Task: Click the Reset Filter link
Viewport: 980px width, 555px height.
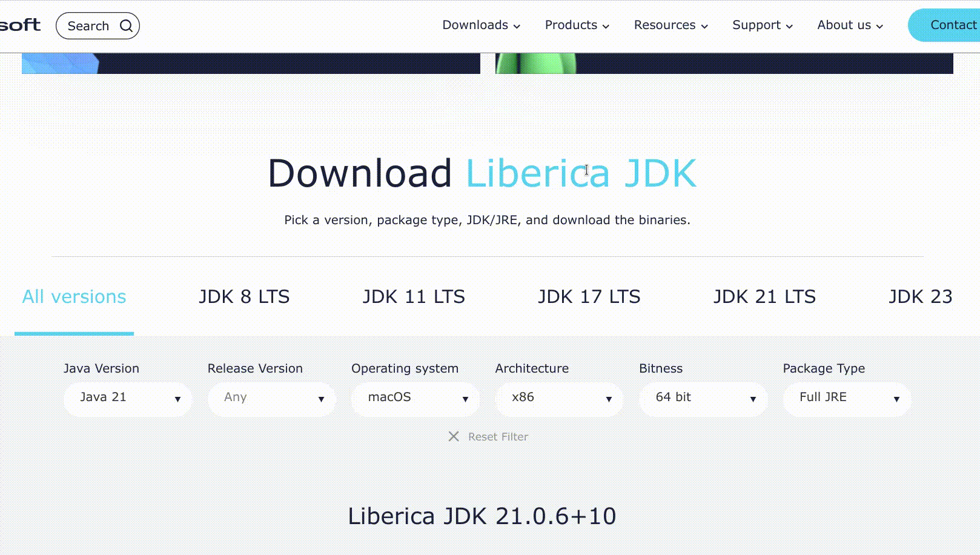Action: (498, 437)
